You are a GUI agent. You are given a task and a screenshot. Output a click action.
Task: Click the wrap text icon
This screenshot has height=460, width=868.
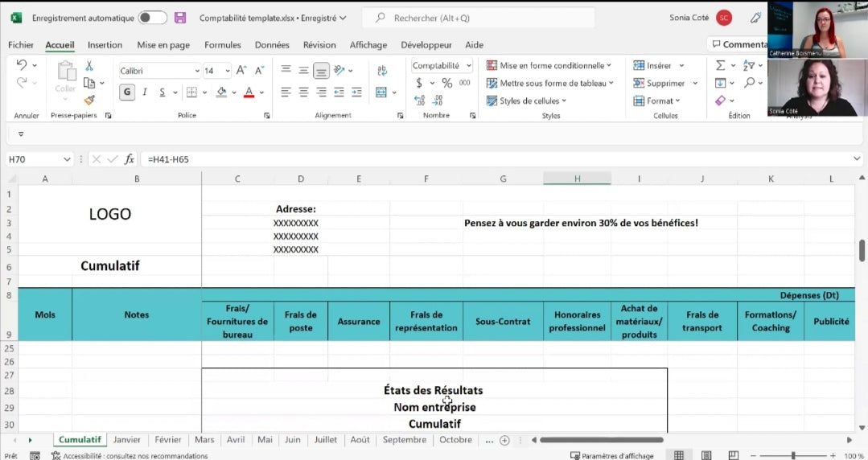pyautogui.click(x=382, y=71)
